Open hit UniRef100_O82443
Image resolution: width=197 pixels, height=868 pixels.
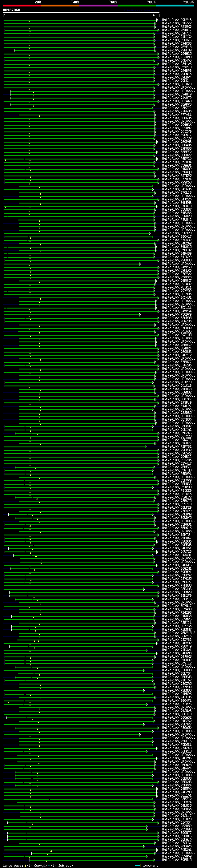177,101
